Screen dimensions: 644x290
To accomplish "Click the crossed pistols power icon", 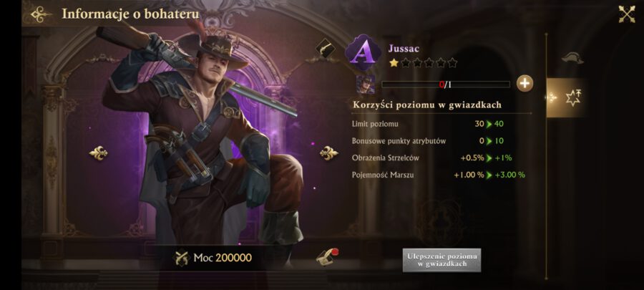I will click(x=182, y=258).
